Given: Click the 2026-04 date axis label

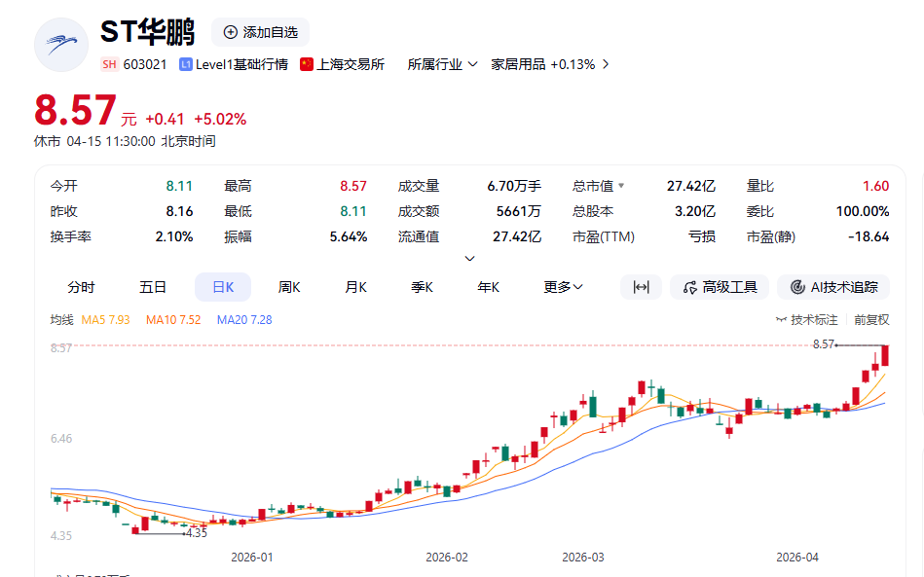Looking at the screenshot, I should [797, 557].
